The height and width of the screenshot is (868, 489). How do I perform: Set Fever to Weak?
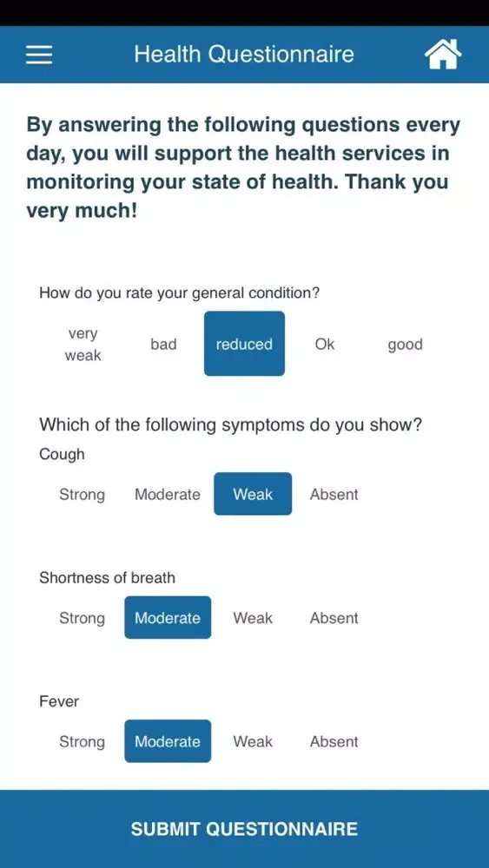click(x=253, y=741)
